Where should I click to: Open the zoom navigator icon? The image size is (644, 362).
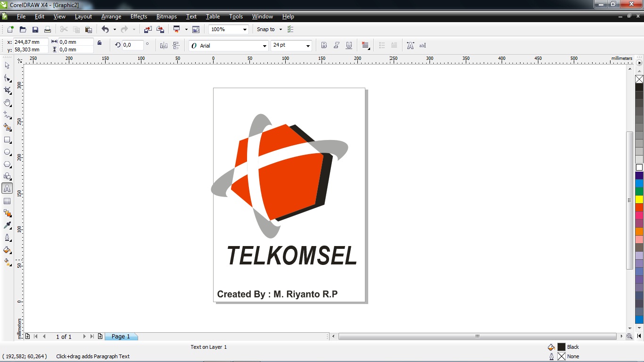click(629, 337)
